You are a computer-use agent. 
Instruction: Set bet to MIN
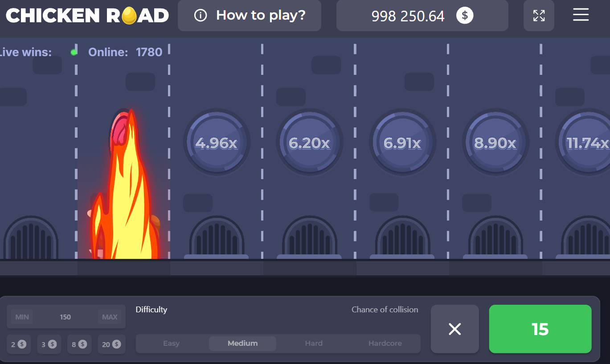click(22, 317)
